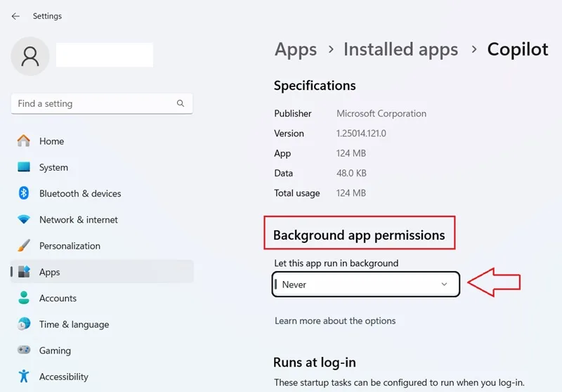562x392 pixels.
Task: Click the Home house icon
Action: pyautogui.click(x=24, y=141)
